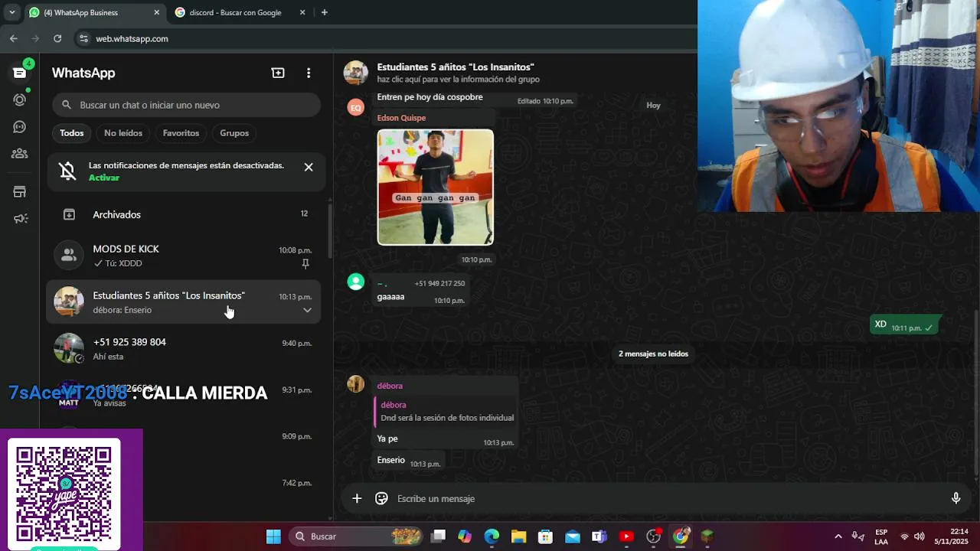Open the advertise megaphone icon in sidebar
980x551 pixels.
pos(20,219)
